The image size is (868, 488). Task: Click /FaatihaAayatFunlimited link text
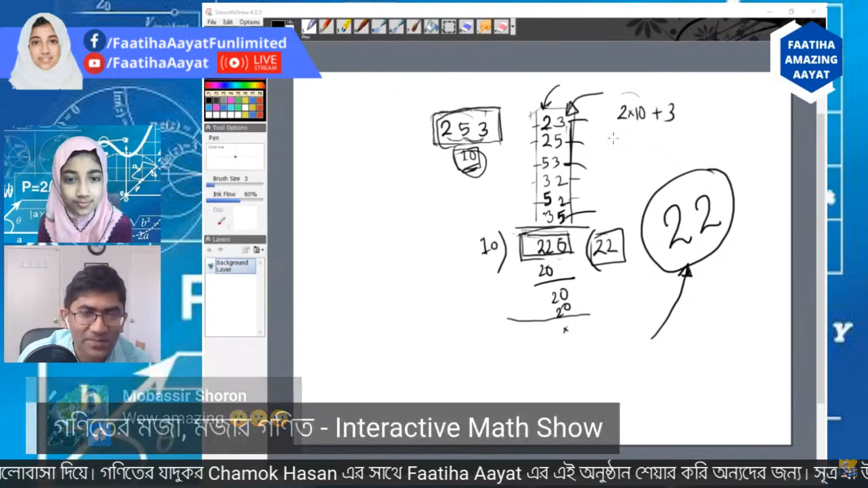[197, 43]
